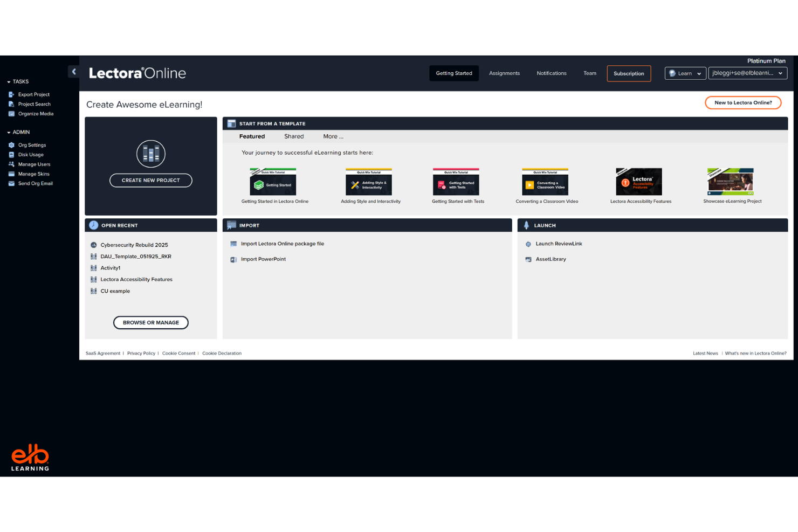This screenshot has width=798, height=532.
Task: Collapse the ADMIN section
Action: coord(9,133)
